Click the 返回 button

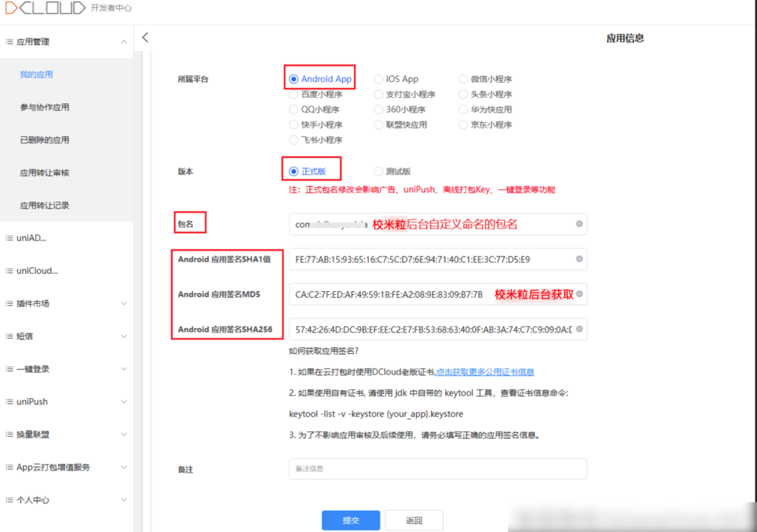click(x=414, y=520)
